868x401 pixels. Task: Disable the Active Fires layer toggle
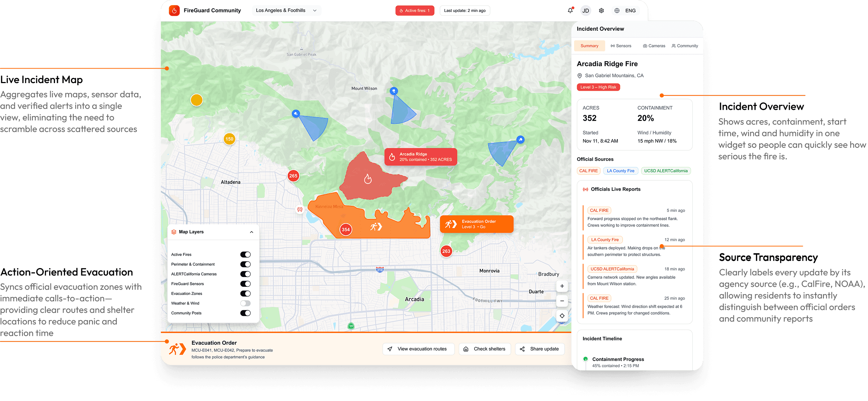click(x=245, y=255)
